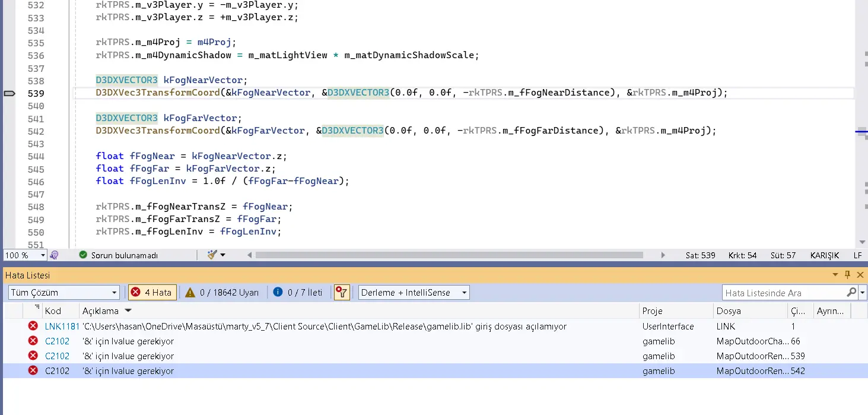868x415 pixels.
Task: Click 'fFogLenInv' variable on line 546
Action: 158,181
